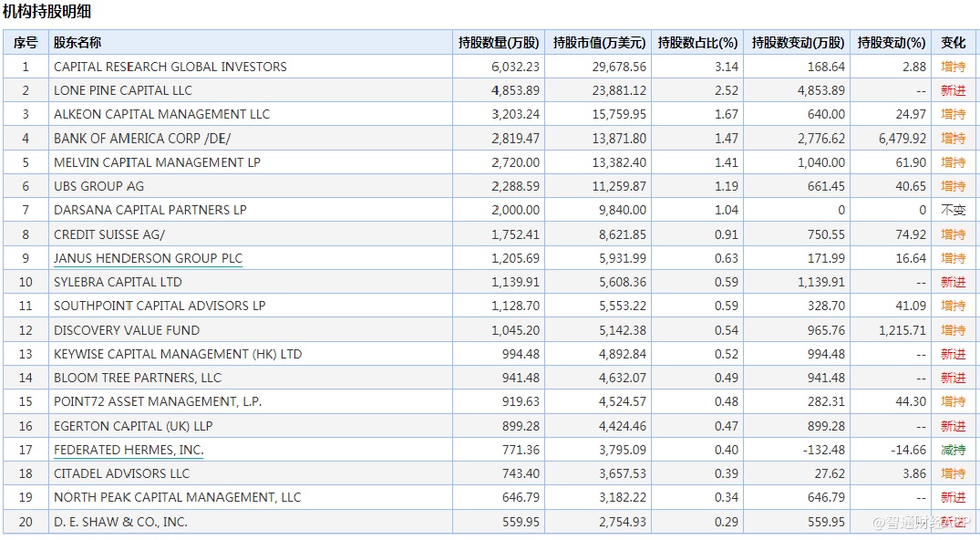Select CAPITAL RESEARCH GLOBAL INVESTORS row name

(170, 67)
